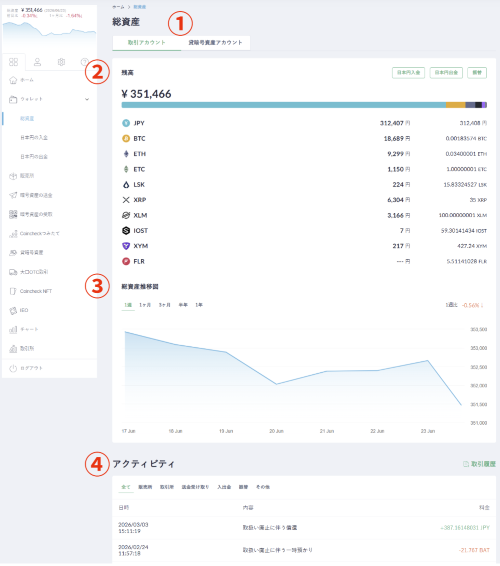Click the ETH yen value 9,299 円
The image size is (500, 566).
point(399,154)
